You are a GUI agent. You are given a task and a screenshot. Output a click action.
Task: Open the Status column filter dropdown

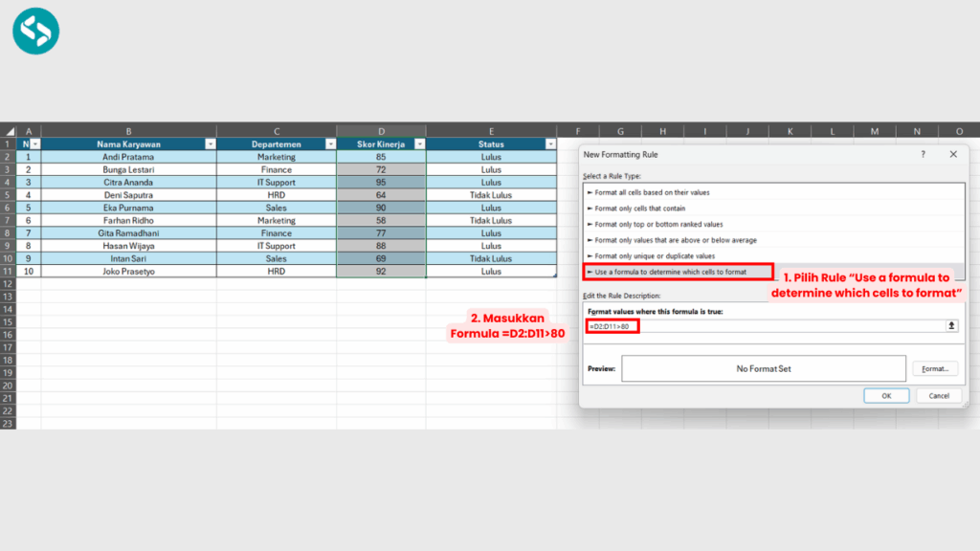point(549,144)
